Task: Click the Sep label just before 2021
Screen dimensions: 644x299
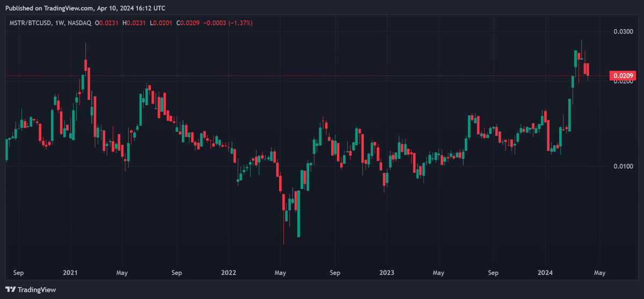Action: pos(19,273)
